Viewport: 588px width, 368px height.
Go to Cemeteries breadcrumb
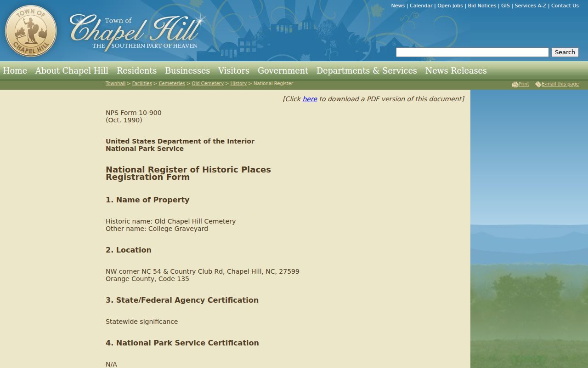tap(172, 84)
